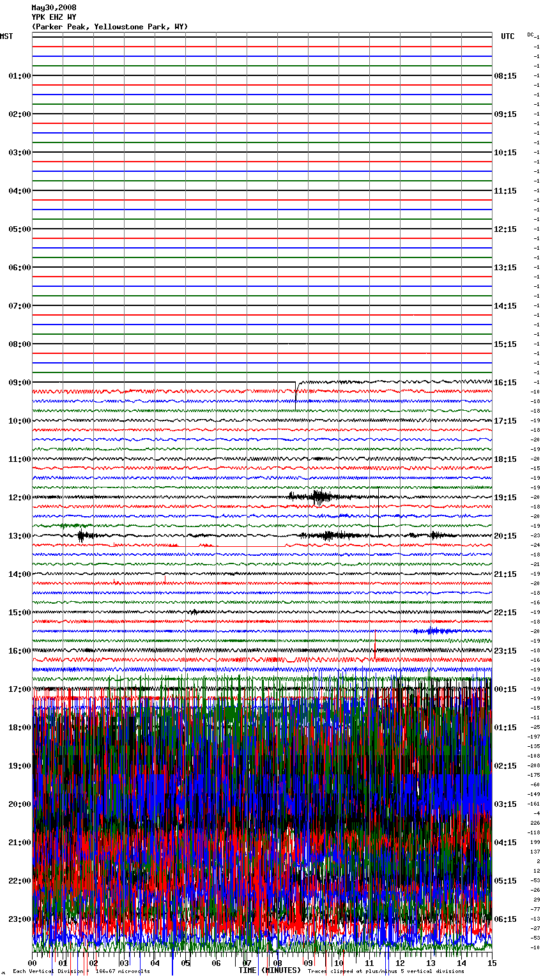Select the 09:00 MST time label
Viewport: 543px width, 980px height.
(20, 383)
